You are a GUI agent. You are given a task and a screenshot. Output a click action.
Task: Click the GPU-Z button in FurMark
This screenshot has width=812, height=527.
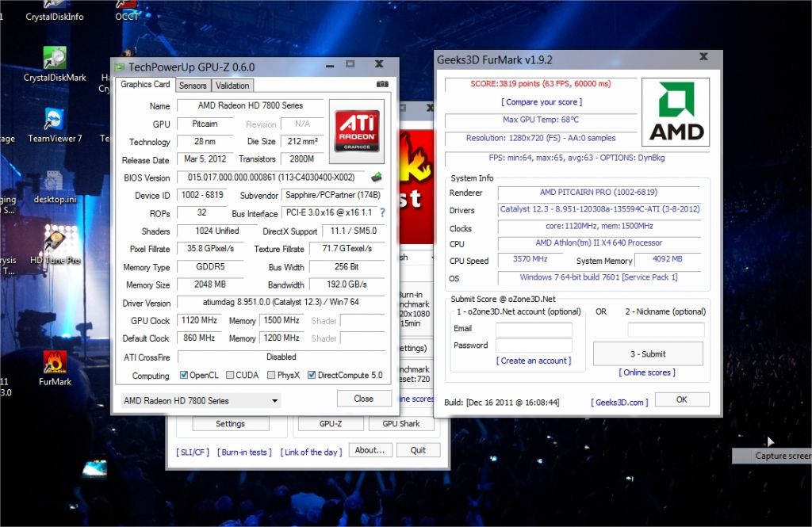coord(331,423)
